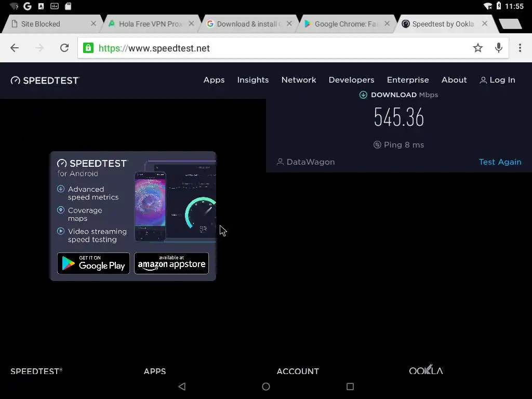The width and height of the screenshot is (532, 399).
Task: Click the Speedtest logo in header
Action: (45, 81)
